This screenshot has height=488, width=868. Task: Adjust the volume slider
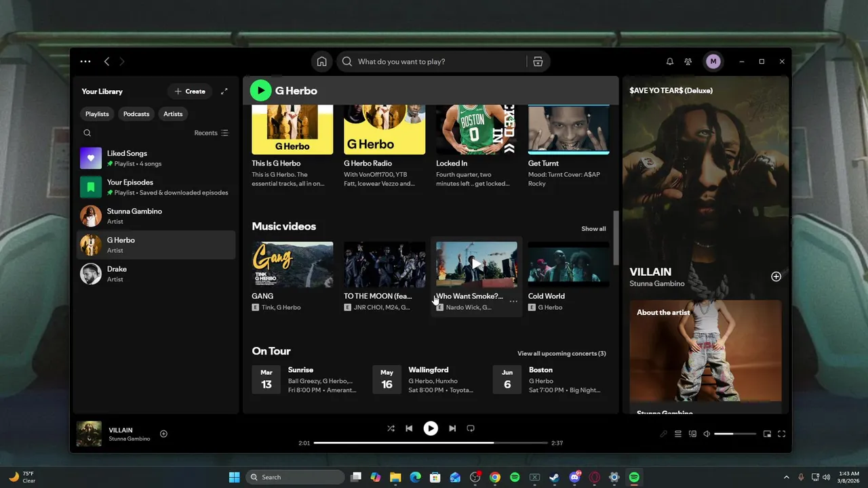pyautogui.click(x=735, y=434)
